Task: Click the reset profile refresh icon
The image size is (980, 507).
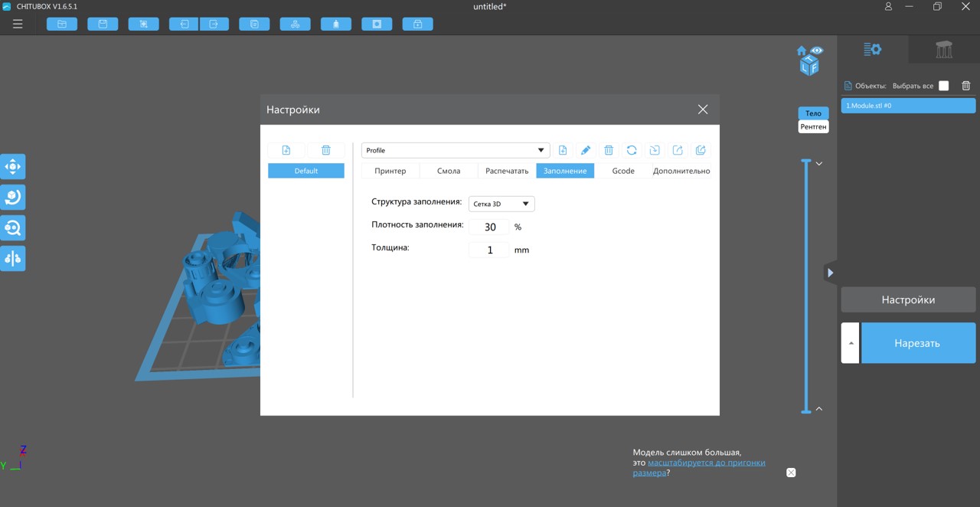Action: tap(632, 151)
